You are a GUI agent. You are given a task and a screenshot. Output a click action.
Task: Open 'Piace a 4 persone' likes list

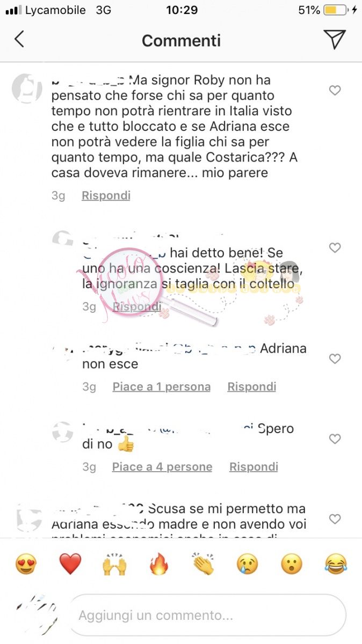[x=162, y=467]
